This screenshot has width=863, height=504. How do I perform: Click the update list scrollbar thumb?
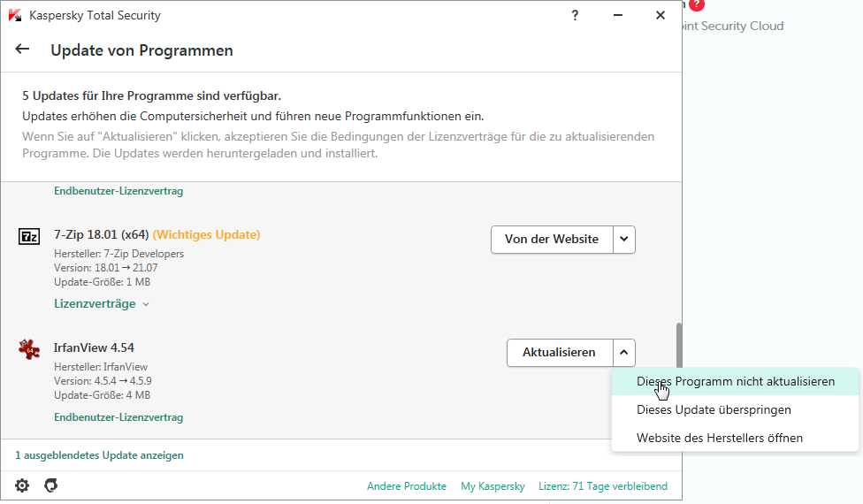679,346
